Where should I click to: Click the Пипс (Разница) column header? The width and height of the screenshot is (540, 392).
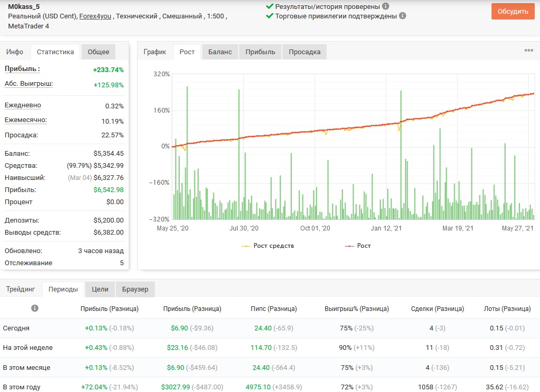coord(274,309)
